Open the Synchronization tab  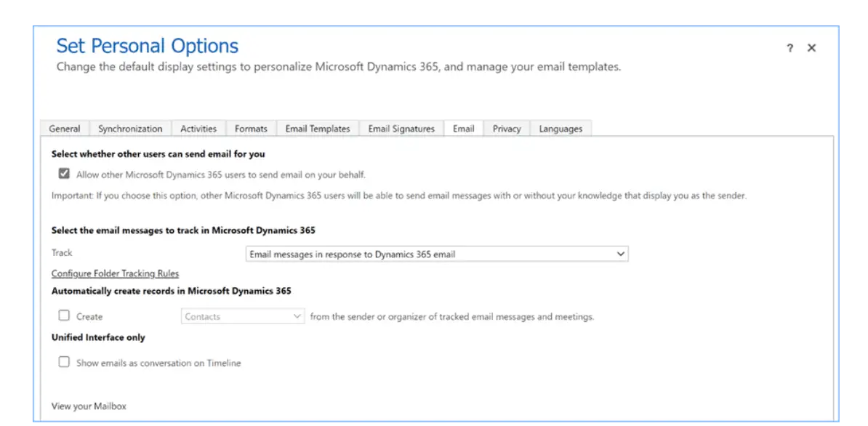point(130,129)
